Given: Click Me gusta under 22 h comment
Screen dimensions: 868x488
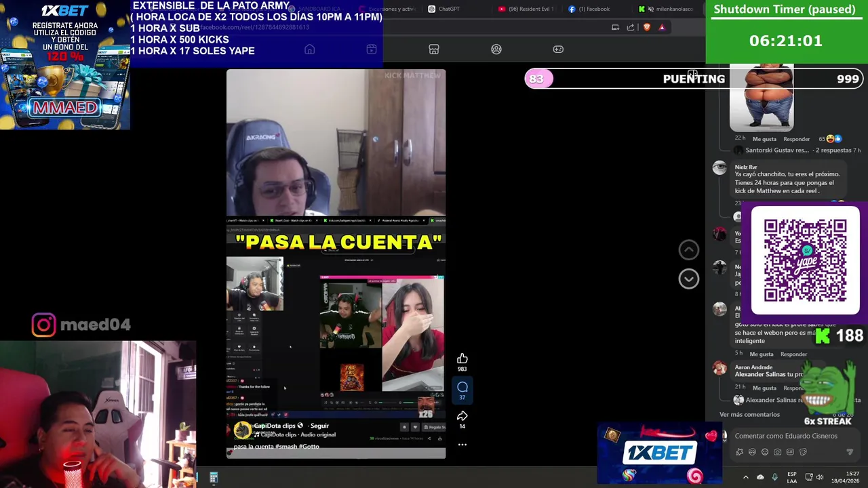Looking at the screenshot, I should pos(764,139).
